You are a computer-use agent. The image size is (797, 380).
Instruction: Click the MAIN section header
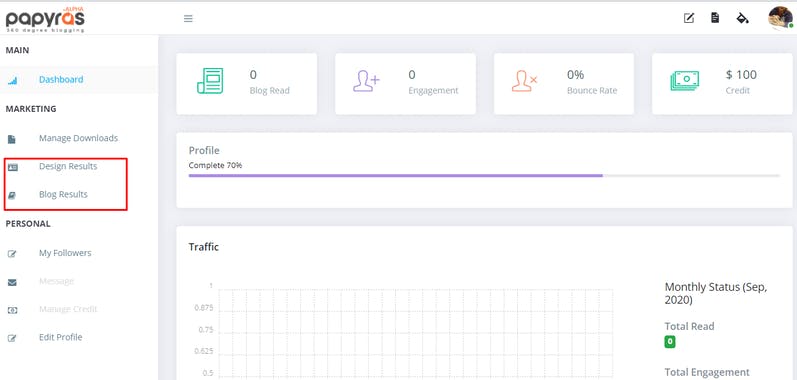click(17, 50)
